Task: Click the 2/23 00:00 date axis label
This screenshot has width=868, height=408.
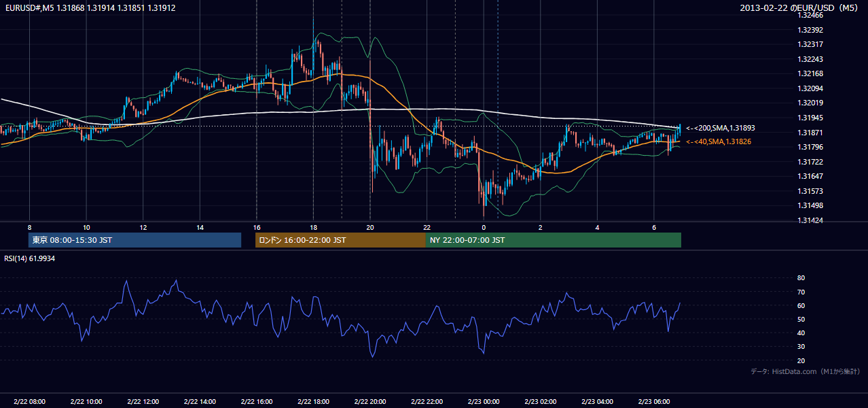Action: click(x=484, y=401)
